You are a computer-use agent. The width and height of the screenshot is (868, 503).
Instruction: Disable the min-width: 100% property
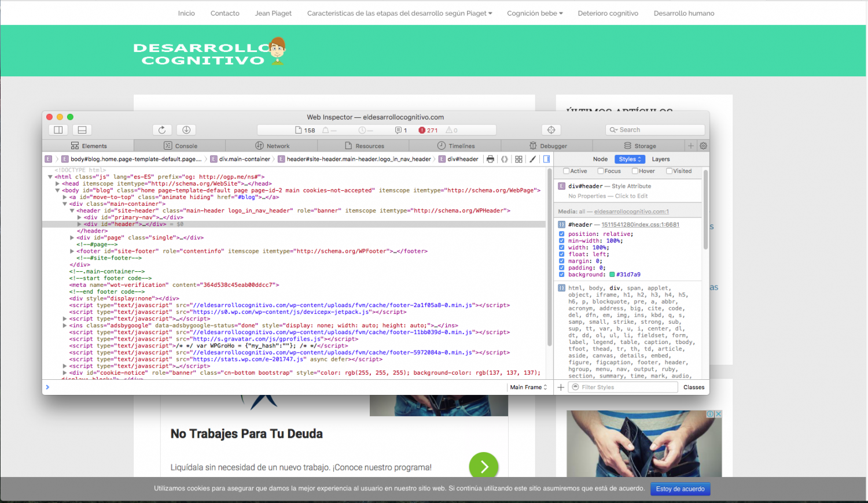point(561,241)
